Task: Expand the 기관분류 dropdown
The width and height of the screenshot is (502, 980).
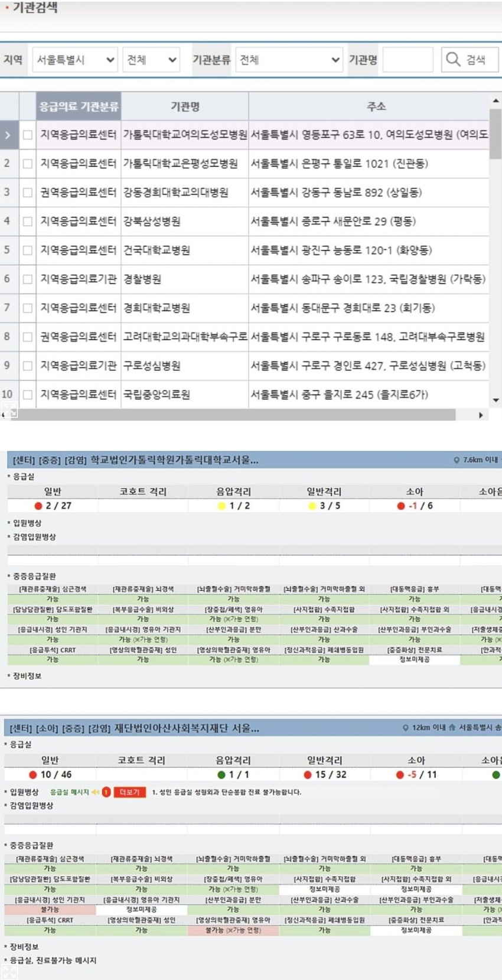Action: click(x=289, y=60)
